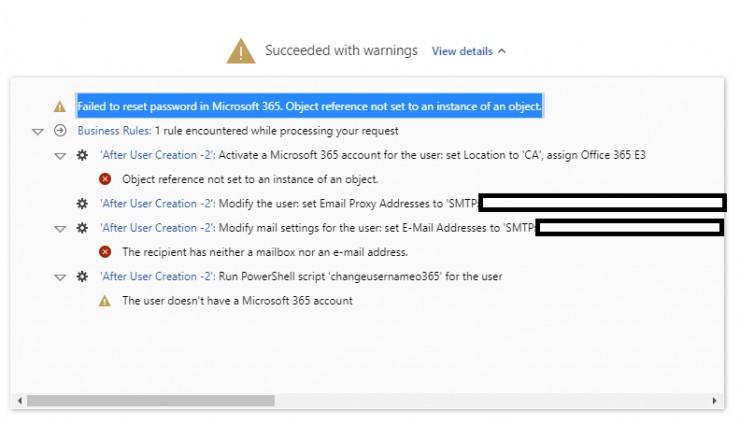Image resolution: width=740 pixels, height=425 pixels.
Task: Click error icon beside recipient has neither mailbox message
Action: tap(105, 252)
